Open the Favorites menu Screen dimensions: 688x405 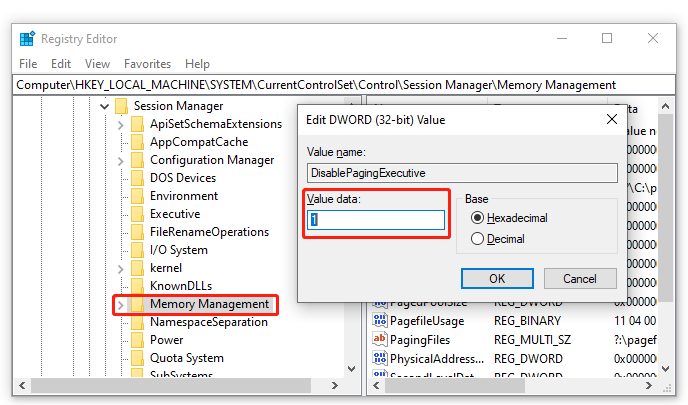(147, 64)
